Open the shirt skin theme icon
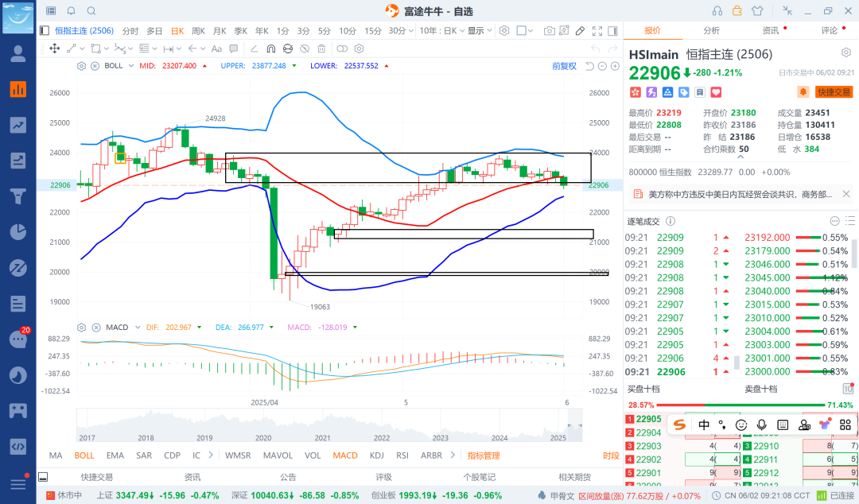Image resolution: width=859 pixels, height=504 pixels. (757, 11)
